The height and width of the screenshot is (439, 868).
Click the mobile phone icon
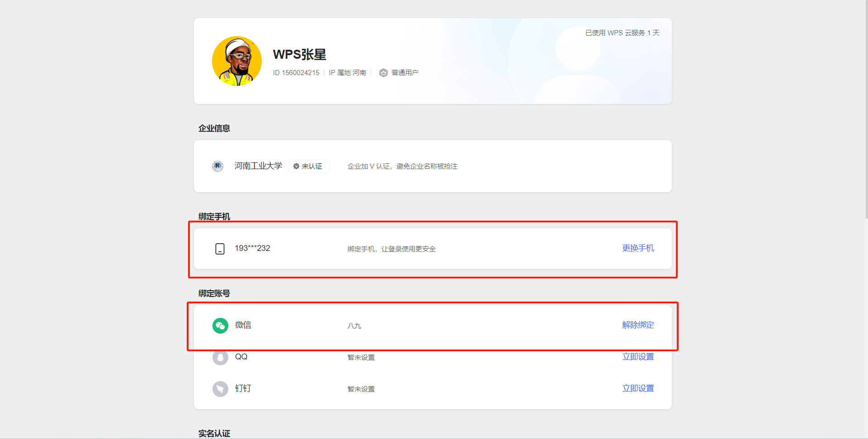[x=220, y=249]
